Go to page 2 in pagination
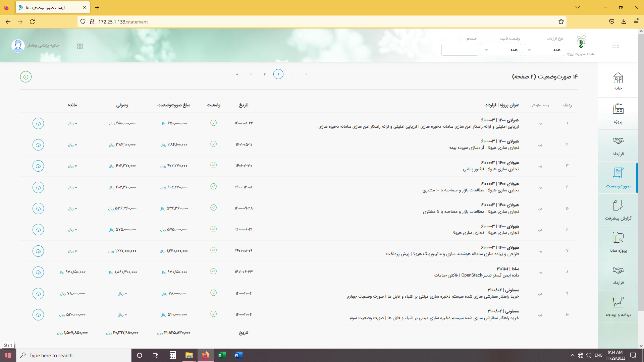 pyautogui.click(x=264, y=74)
